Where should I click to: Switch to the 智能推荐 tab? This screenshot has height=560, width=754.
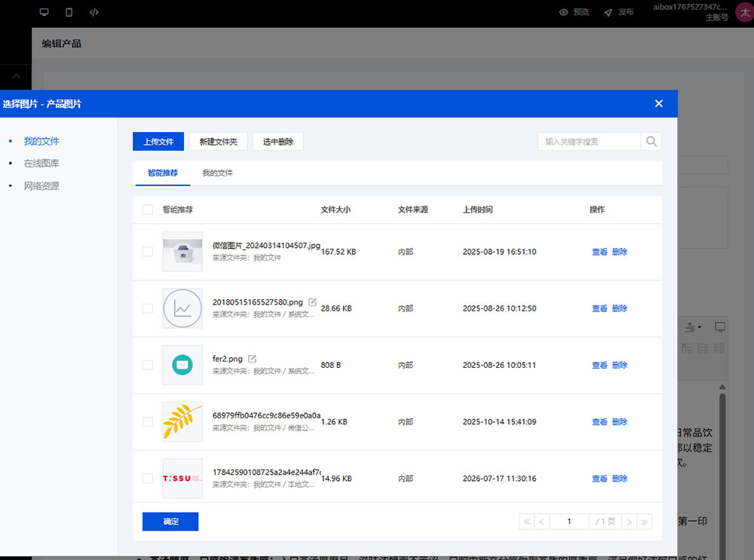tap(163, 173)
